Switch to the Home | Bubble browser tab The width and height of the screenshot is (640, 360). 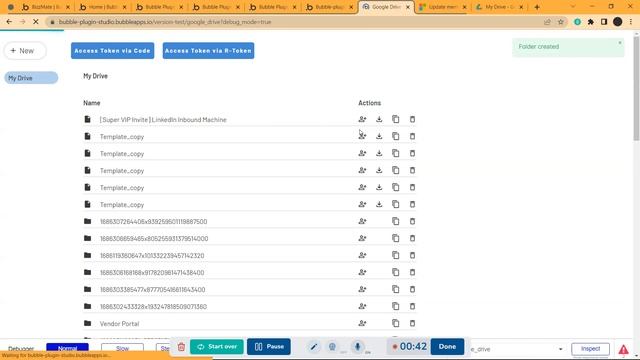click(103, 7)
